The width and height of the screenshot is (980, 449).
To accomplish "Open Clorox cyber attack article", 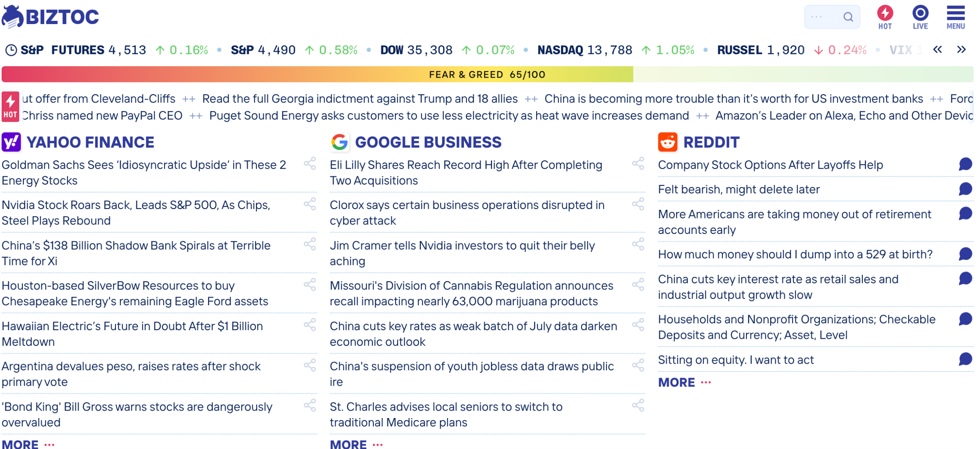I will click(467, 213).
